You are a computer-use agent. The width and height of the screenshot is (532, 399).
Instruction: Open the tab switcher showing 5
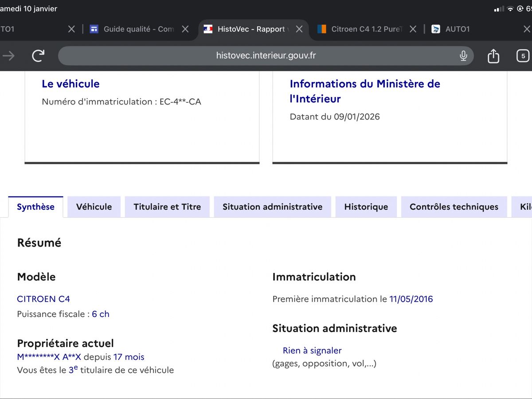click(x=523, y=56)
